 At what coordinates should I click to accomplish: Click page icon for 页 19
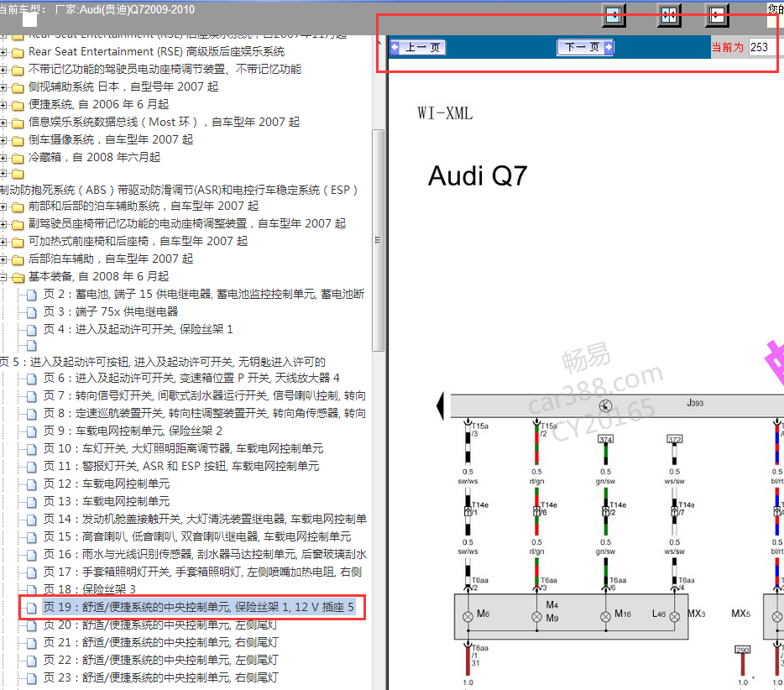[32, 608]
